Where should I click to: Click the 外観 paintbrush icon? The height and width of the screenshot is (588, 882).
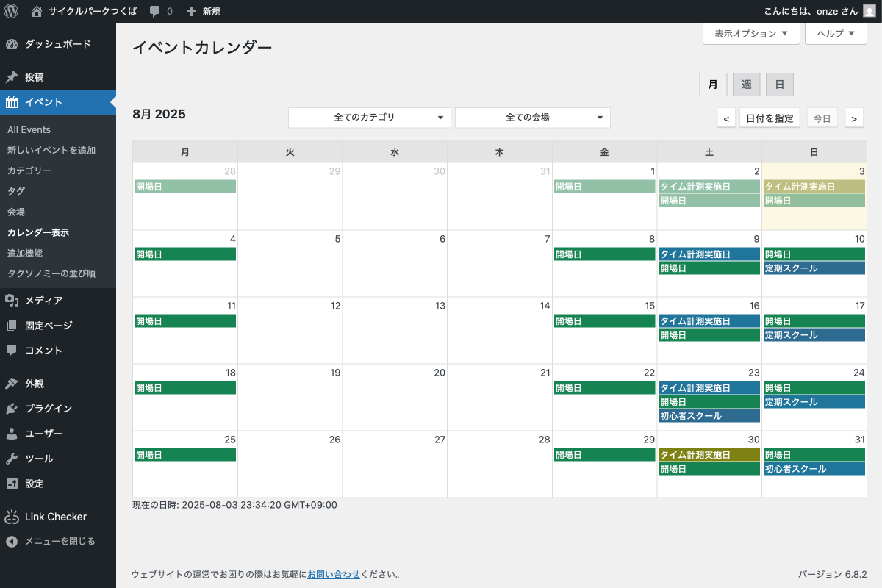(12, 383)
